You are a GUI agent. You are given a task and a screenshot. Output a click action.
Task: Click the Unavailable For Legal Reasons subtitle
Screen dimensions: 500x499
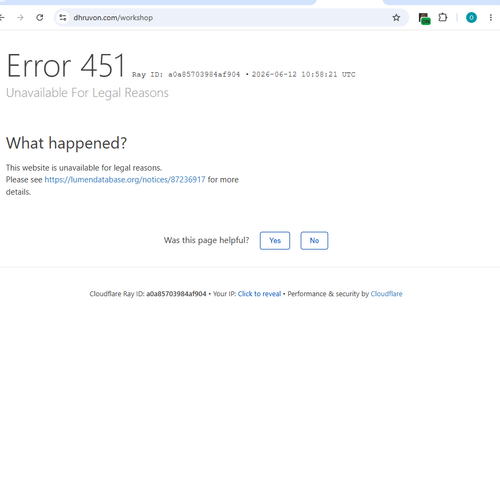(87, 93)
